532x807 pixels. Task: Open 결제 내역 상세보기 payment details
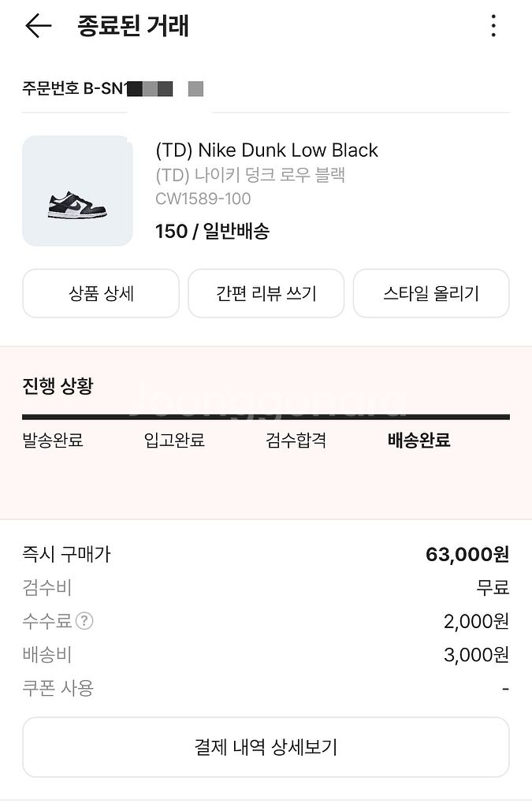pyautogui.click(x=266, y=747)
